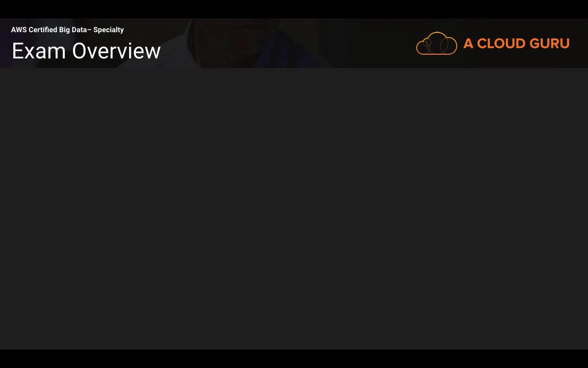588x368 pixels.
Task: Click the right dashed lobe inside cloud logo
Action: point(444,46)
